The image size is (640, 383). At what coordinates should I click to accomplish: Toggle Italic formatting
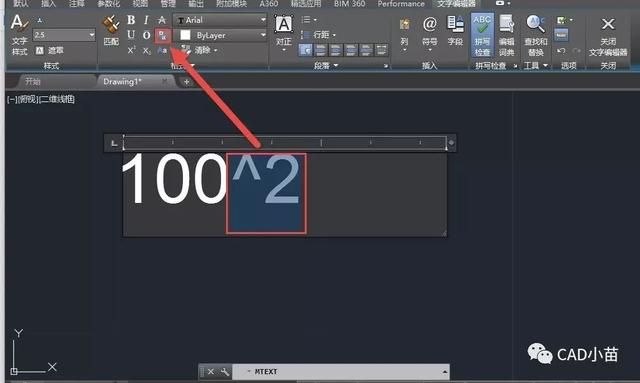146,20
